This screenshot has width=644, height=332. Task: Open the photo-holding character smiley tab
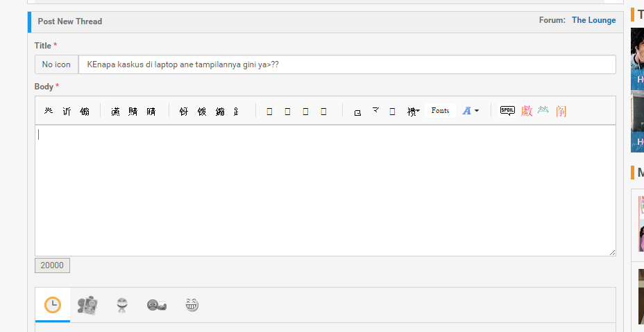tap(87, 305)
